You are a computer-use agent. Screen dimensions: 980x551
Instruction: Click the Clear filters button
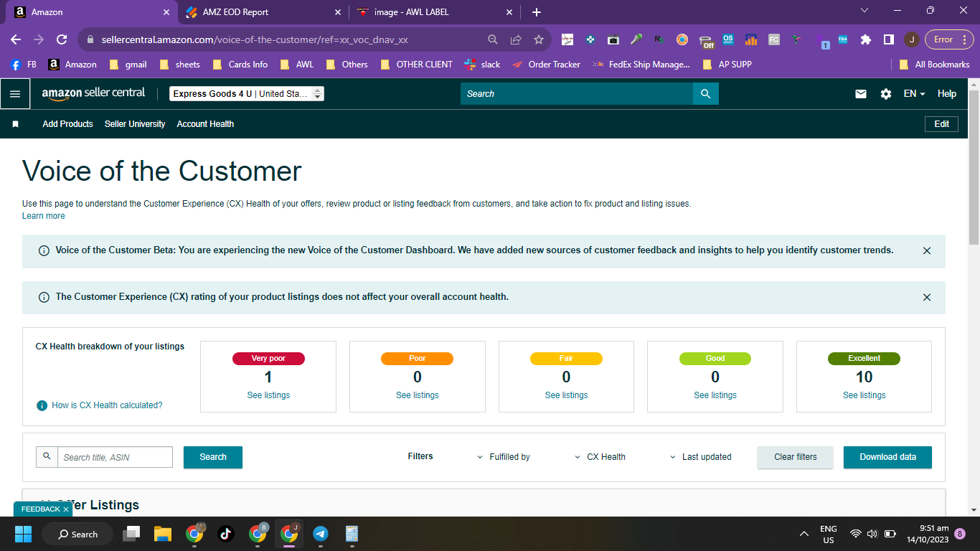coord(796,457)
